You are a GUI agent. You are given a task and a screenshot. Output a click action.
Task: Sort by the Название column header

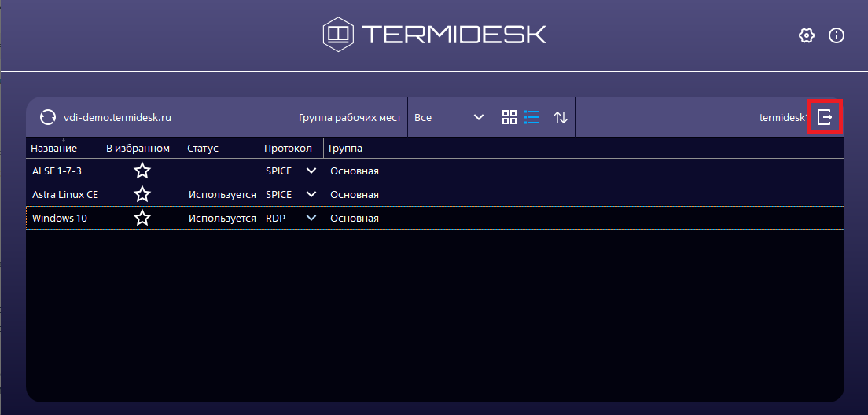click(54, 149)
